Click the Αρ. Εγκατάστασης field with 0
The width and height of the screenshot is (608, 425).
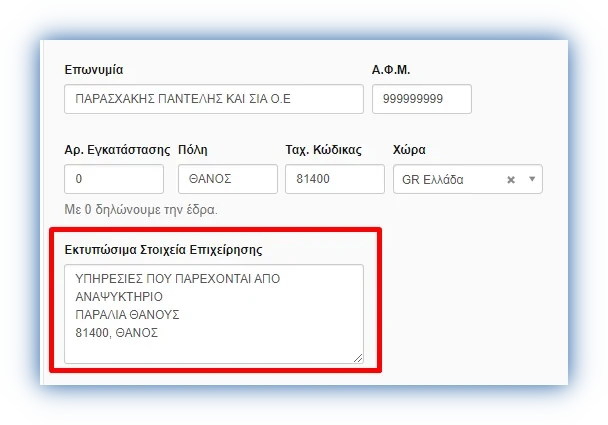tap(113, 179)
